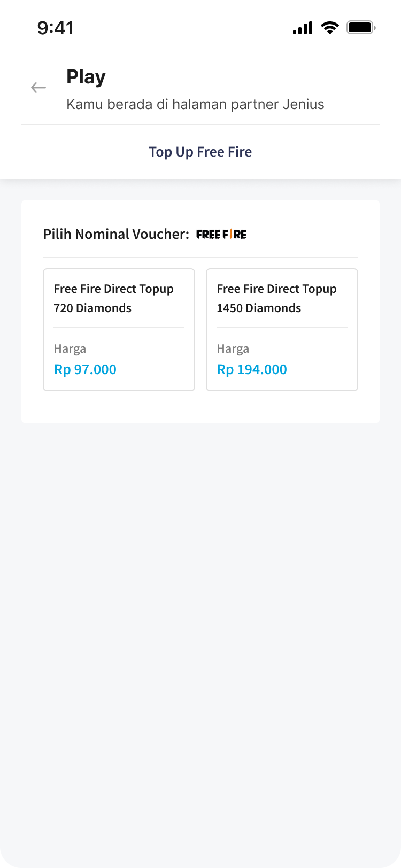Open the Top Up Free Fire tab
401x868 pixels.
tap(200, 152)
